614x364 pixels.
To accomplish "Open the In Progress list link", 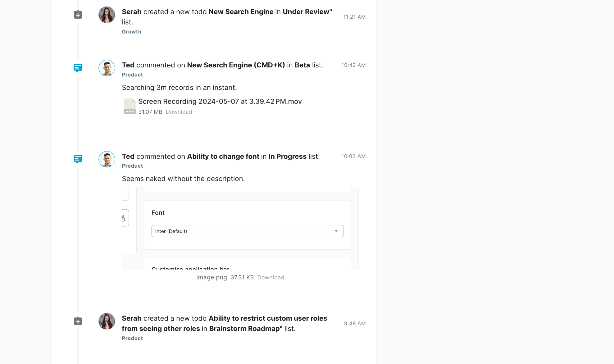I will 287,157.
